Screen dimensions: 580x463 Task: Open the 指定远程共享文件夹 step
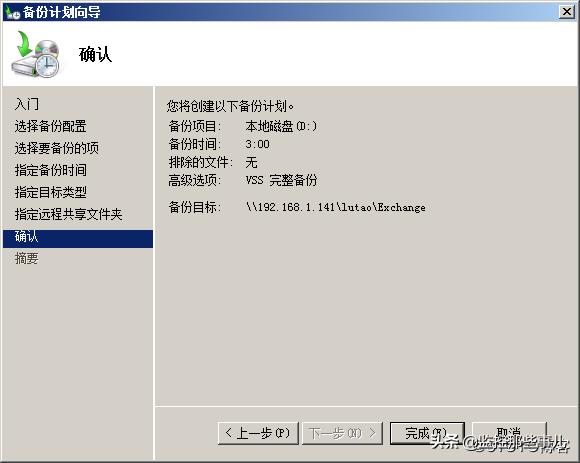tap(68, 214)
